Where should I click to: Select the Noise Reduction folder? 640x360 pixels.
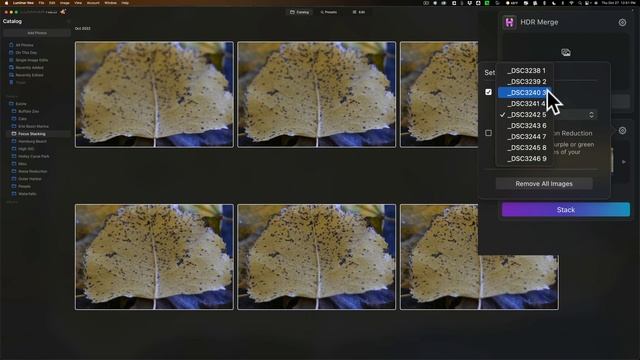33,171
